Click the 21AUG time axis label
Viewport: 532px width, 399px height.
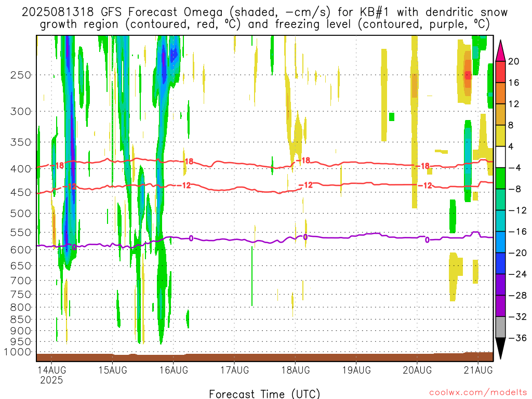(478, 370)
